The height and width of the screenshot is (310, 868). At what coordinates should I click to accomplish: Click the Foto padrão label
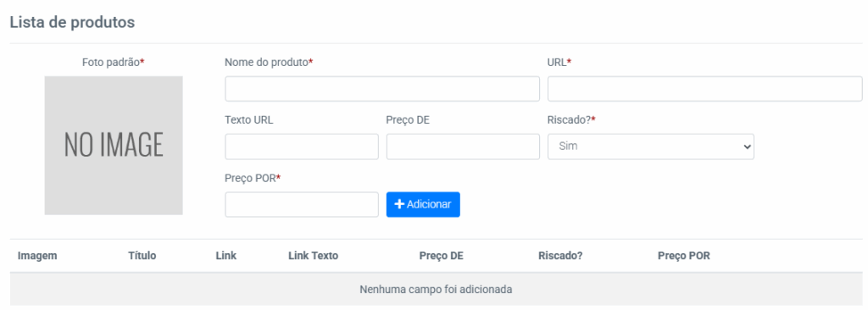(113, 63)
